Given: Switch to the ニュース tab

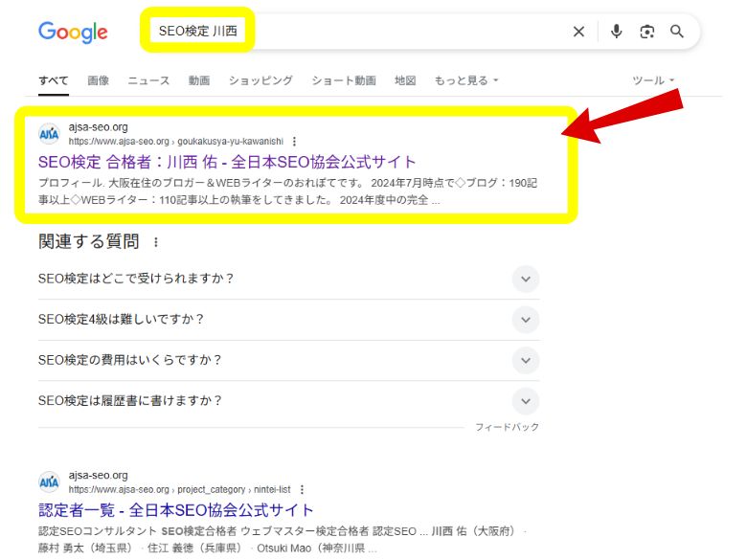Looking at the screenshot, I should (x=148, y=80).
